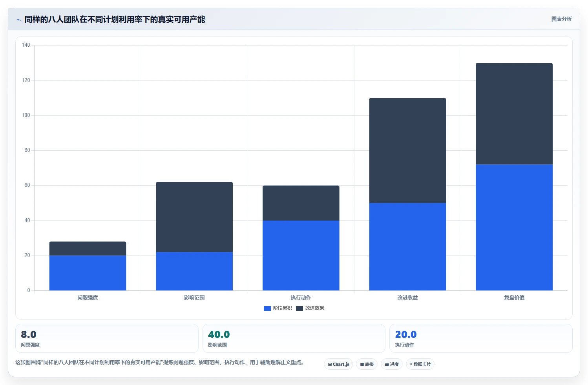Click the 复盘价值 x-axis label

514,297
